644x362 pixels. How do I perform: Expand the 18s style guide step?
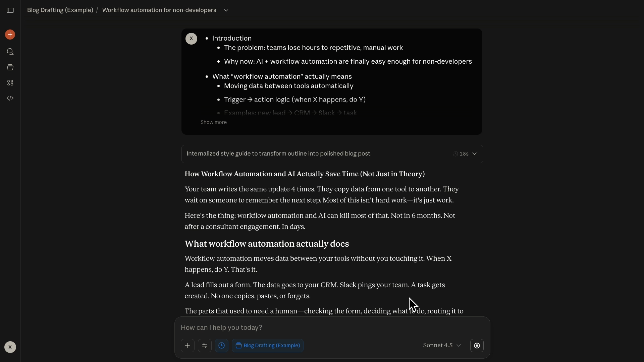tap(465, 154)
